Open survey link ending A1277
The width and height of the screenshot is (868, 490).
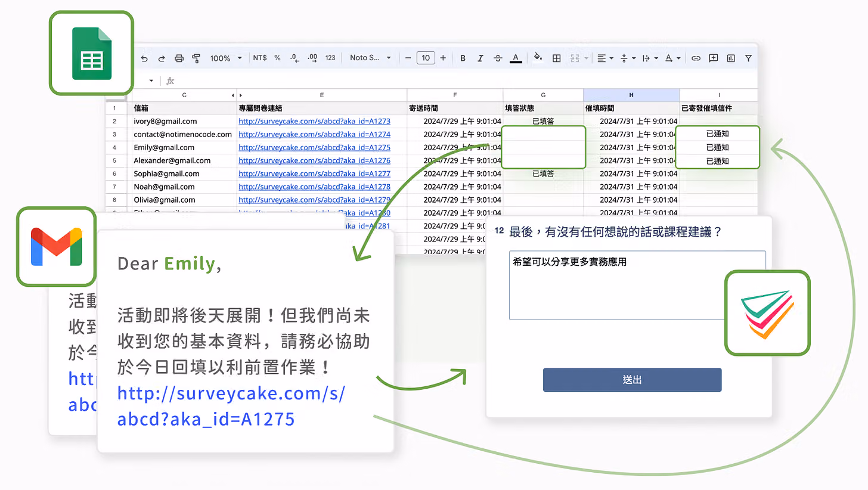pyautogui.click(x=314, y=173)
